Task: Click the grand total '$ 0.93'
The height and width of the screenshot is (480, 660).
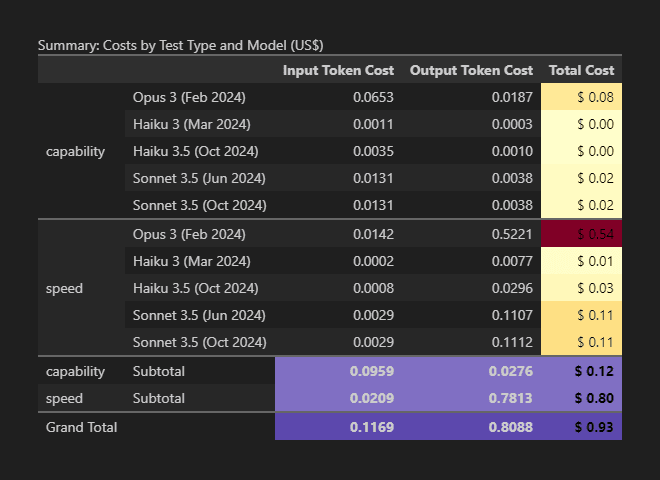Action: click(x=594, y=427)
